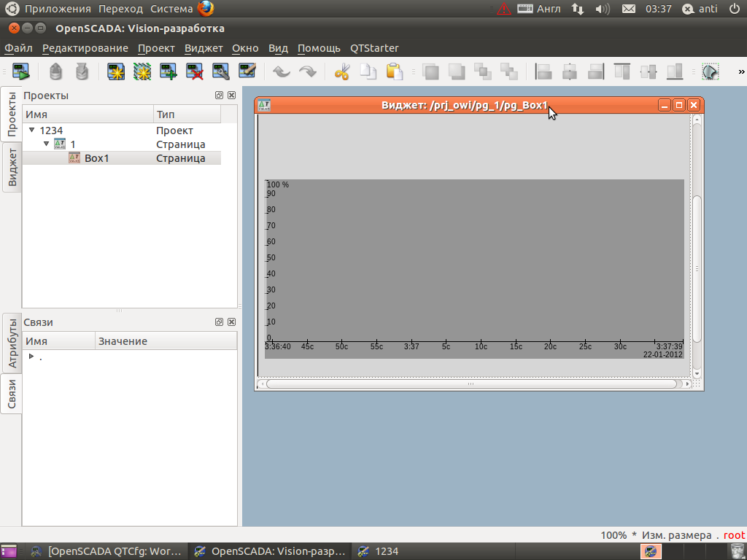The image size is (747, 560).
Task: Switch to the Атрибуты side tab
Action: tap(12, 343)
